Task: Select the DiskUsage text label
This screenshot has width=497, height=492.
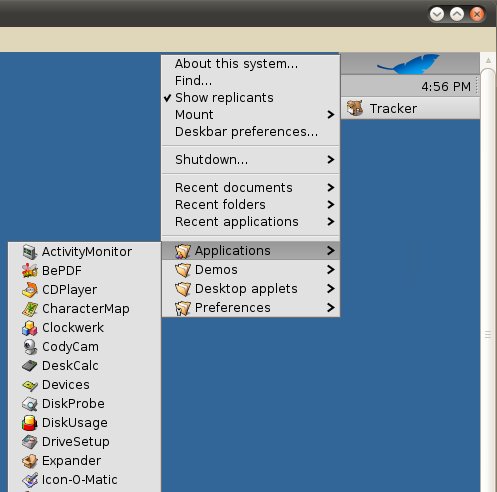Action: [75, 423]
